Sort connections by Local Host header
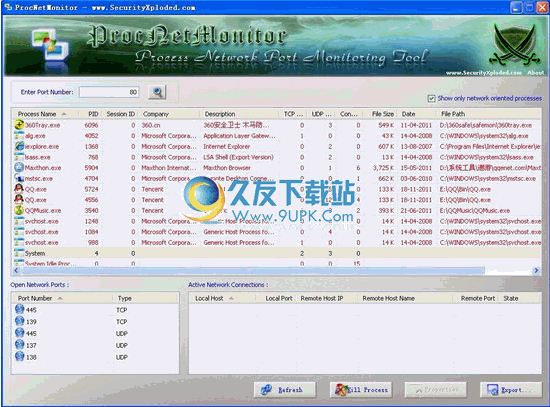 click(x=222, y=298)
